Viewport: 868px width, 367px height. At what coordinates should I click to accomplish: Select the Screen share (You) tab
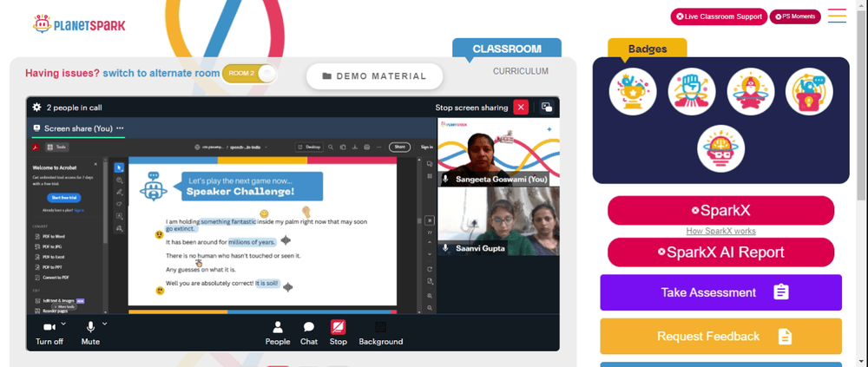coord(78,128)
